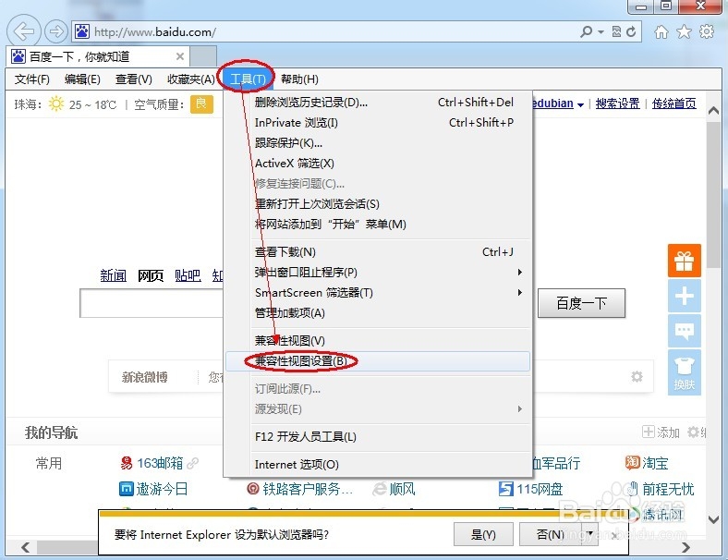The width and height of the screenshot is (728, 560).
Task: Click the orange gift icon on sidebar
Action: pos(684,261)
